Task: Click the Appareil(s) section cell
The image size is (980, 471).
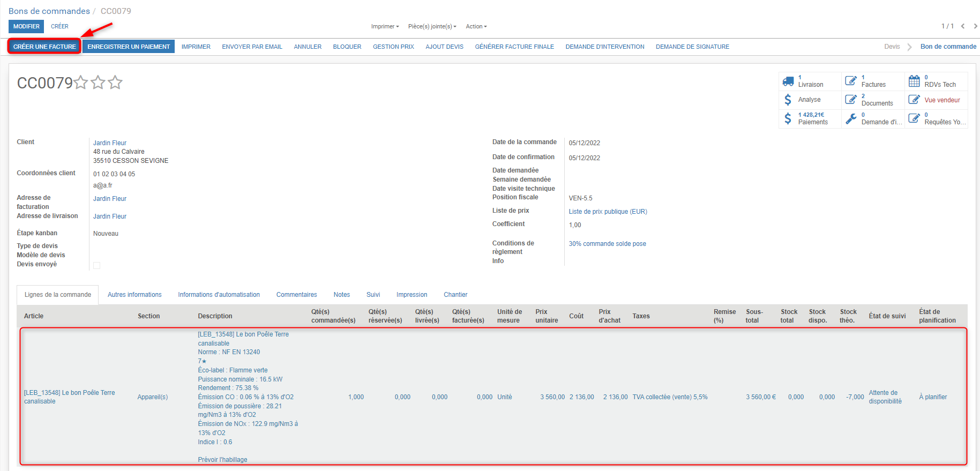Action: (x=153, y=397)
